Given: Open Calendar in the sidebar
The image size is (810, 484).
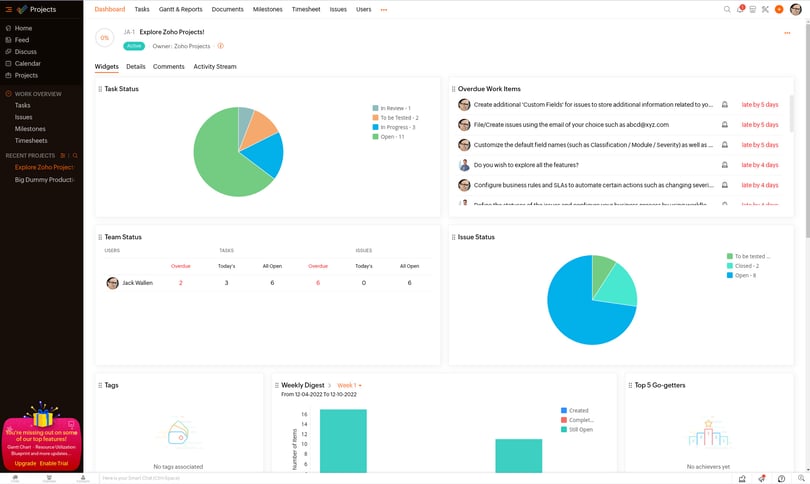Looking at the screenshot, I should pos(27,64).
